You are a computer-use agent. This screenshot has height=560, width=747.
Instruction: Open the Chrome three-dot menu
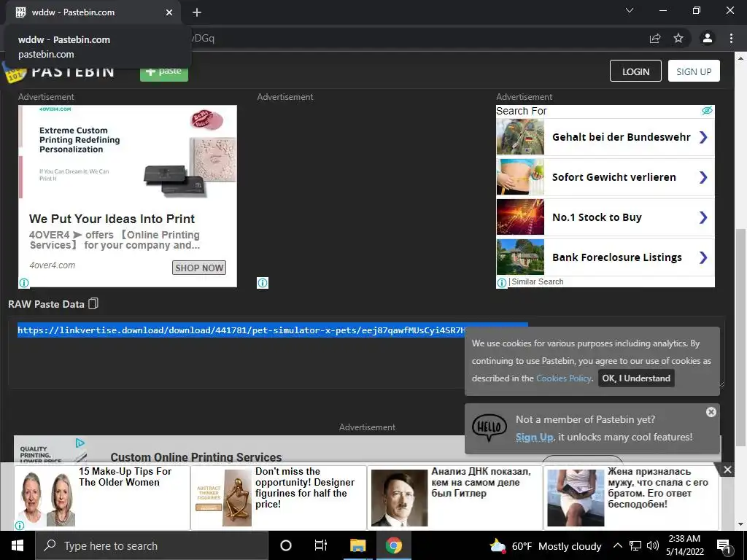[731, 38]
